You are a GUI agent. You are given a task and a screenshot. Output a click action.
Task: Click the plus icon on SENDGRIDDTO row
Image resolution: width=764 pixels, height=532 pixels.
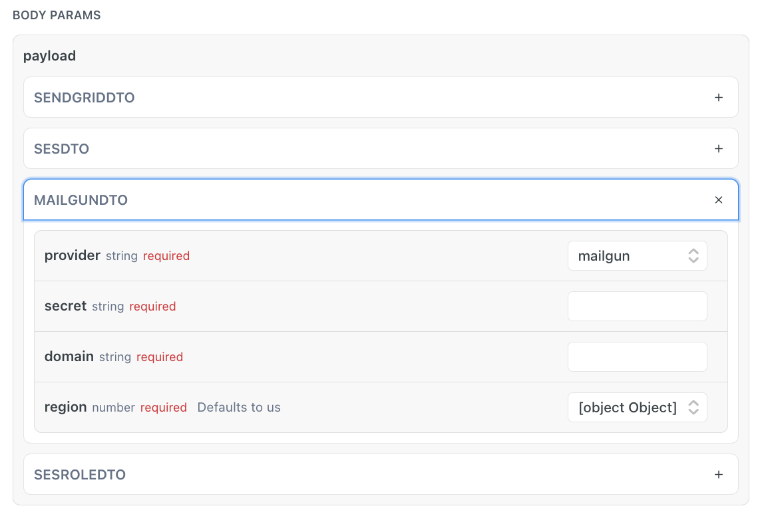(718, 98)
